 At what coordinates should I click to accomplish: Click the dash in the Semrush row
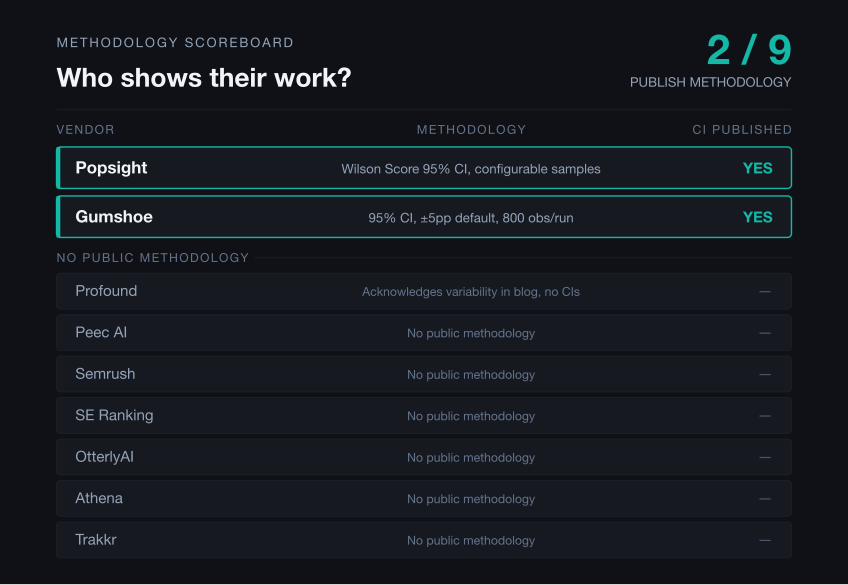coord(765,374)
